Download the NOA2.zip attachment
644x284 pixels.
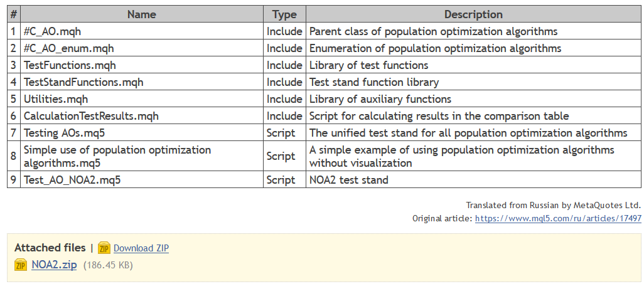point(54,265)
